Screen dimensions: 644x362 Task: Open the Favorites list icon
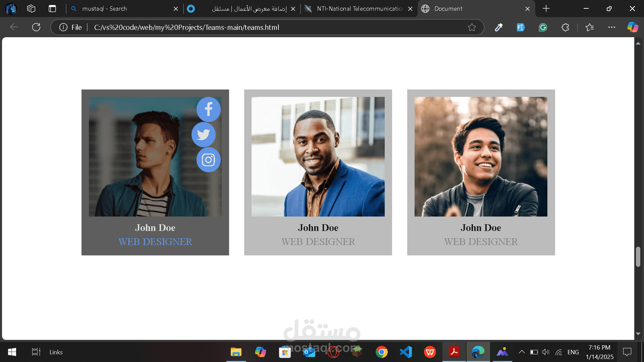589,27
